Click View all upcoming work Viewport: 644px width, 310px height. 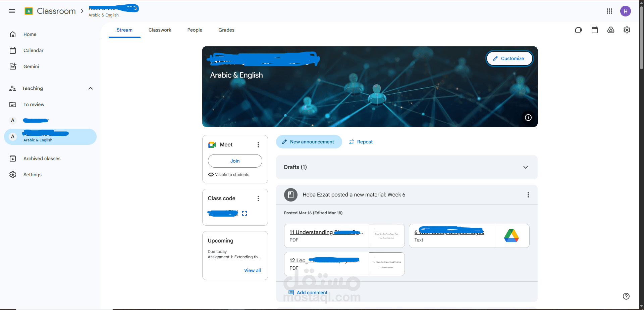[252, 270]
